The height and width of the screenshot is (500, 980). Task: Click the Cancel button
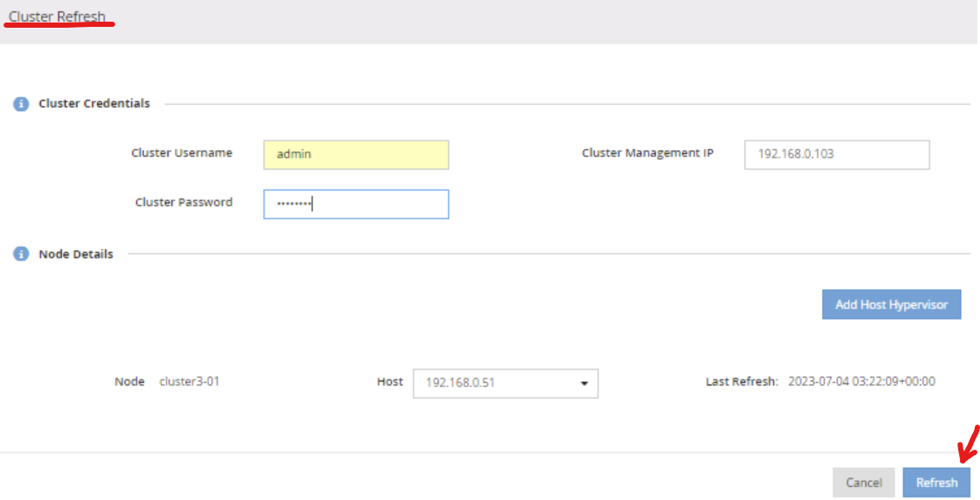tap(863, 483)
